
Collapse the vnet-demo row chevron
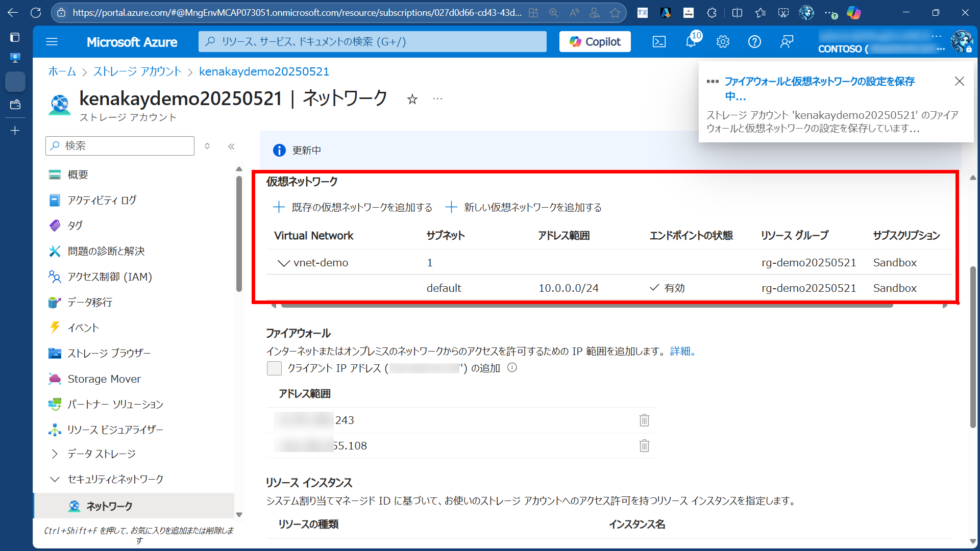[283, 263]
